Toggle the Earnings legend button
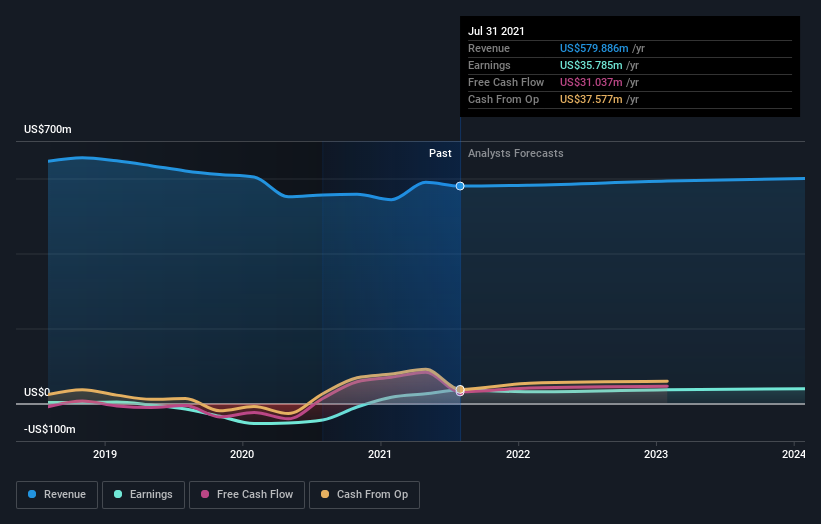This screenshot has height=524, width=821. 143,495
